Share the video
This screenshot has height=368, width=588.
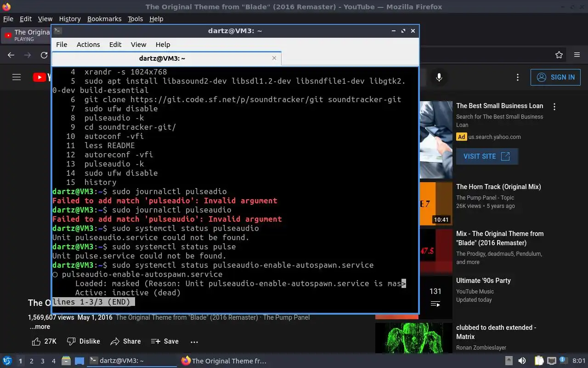[x=126, y=341]
